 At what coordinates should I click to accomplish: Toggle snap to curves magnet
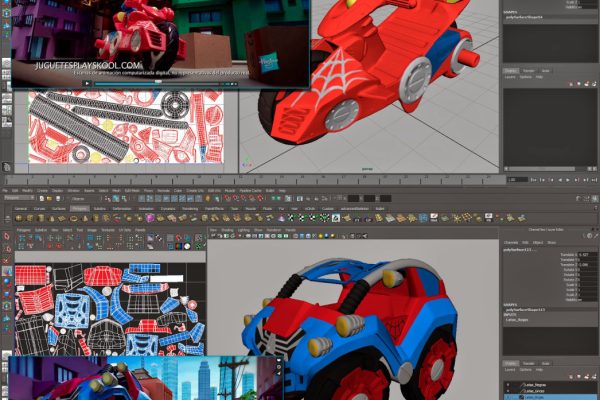(235, 198)
